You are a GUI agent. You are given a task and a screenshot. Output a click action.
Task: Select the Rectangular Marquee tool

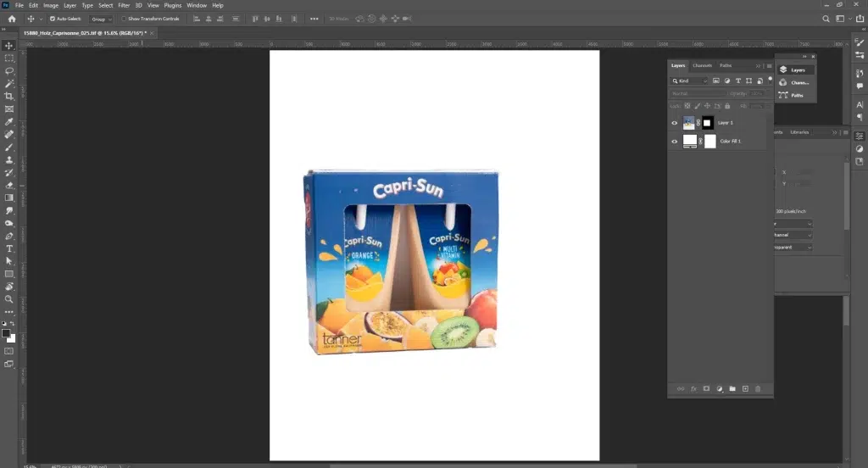pos(8,58)
